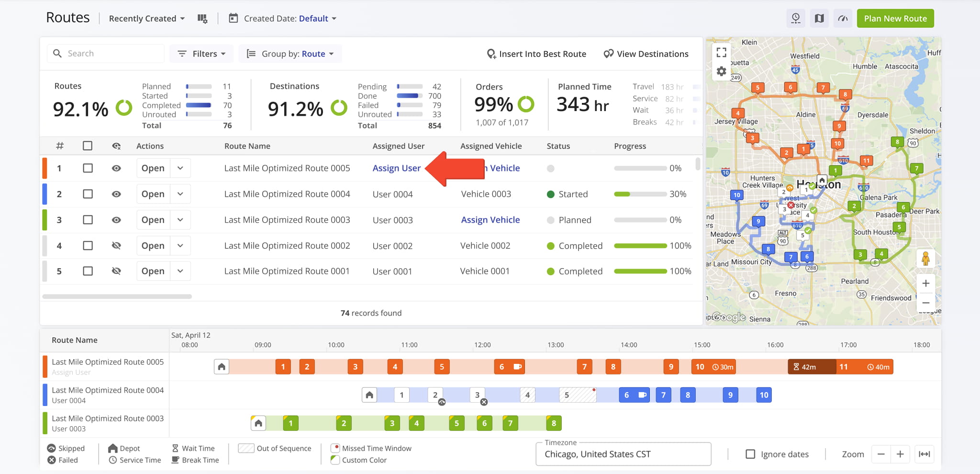
Task: Click the depot home icon on Route 0003 timeline
Action: [x=258, y=423]
